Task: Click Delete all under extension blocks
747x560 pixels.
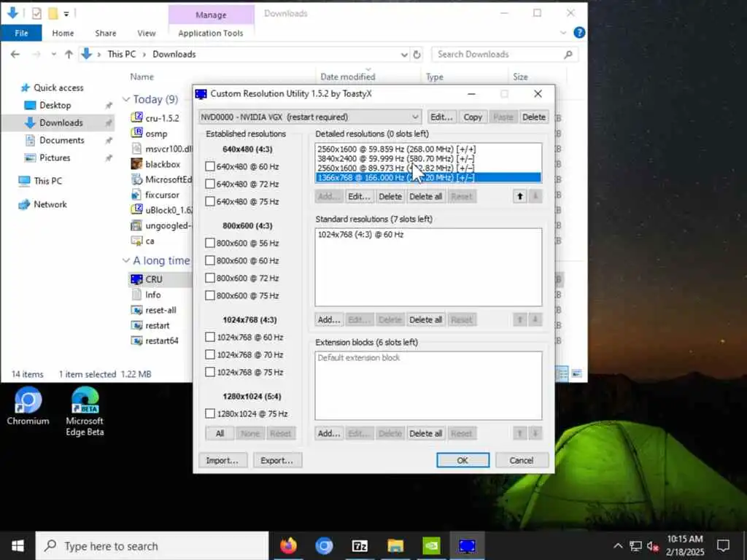Action: [x=425, y=433]
